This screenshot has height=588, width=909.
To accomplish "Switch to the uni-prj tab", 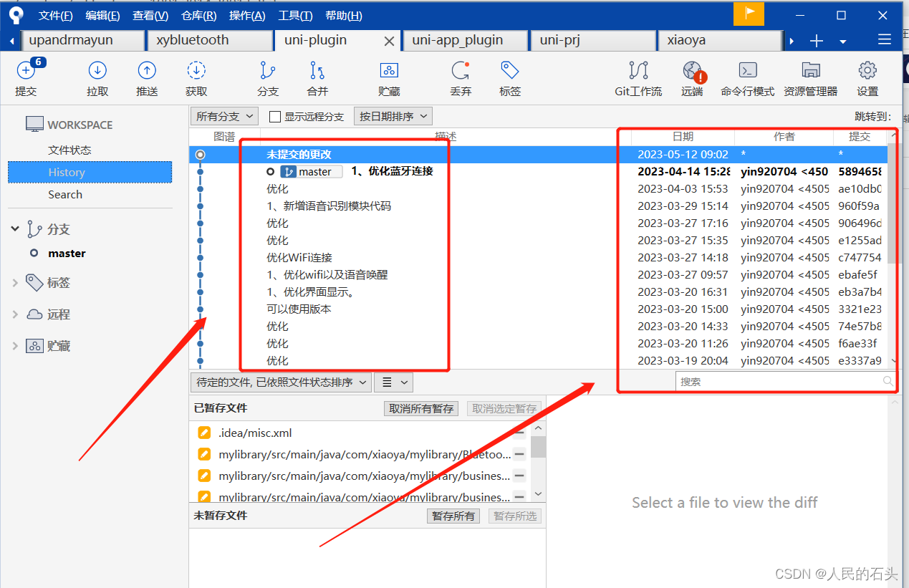I will click(592, 41).
